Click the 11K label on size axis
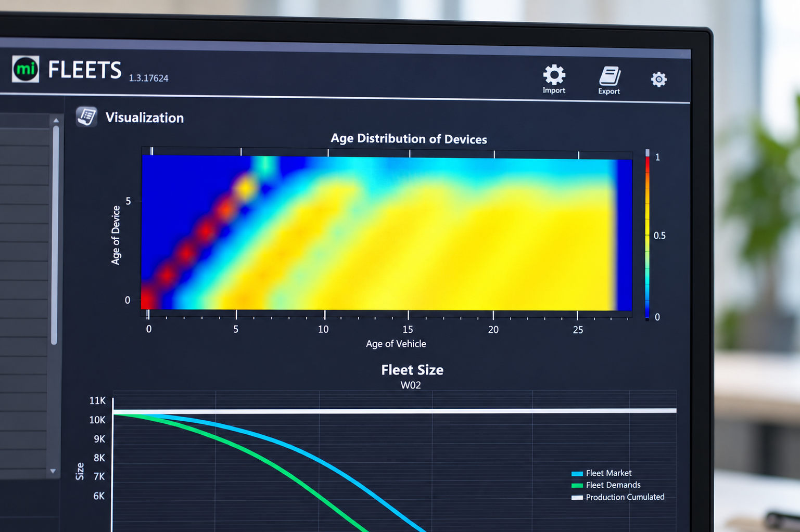This screenshot has height=532, width=800. click(x=97, y=400)
